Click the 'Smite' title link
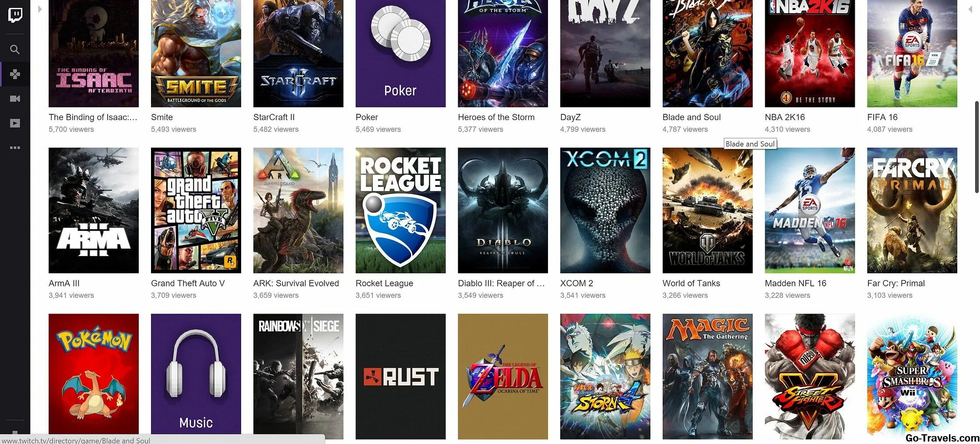Viewport: 980px width, 444px height. [162, 117]
